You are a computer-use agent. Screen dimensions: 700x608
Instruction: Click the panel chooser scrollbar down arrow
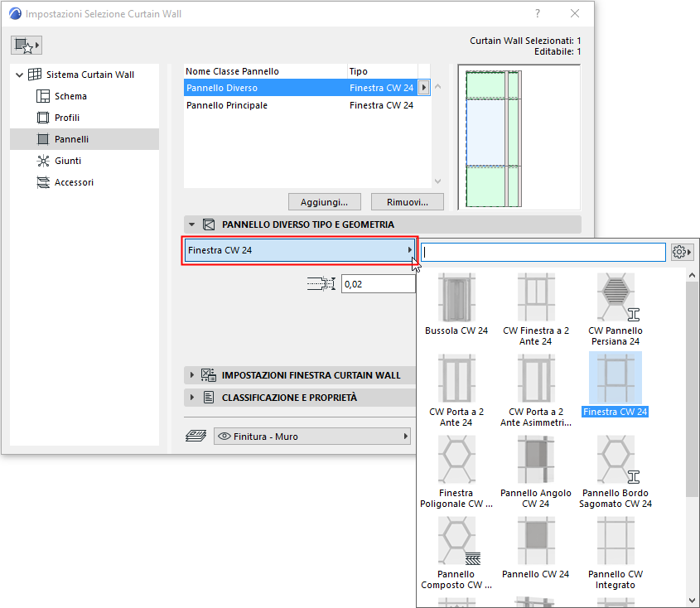[x=692, y=601]
